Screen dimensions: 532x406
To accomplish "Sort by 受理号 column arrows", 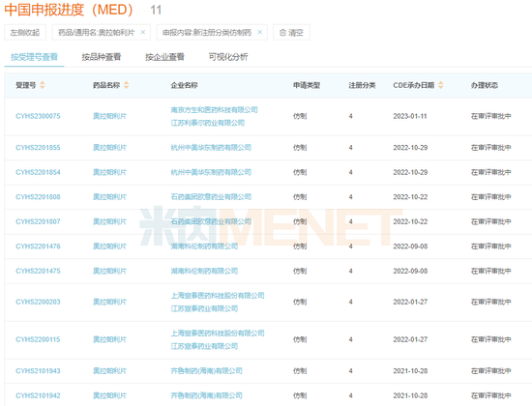I will (43, 85).
